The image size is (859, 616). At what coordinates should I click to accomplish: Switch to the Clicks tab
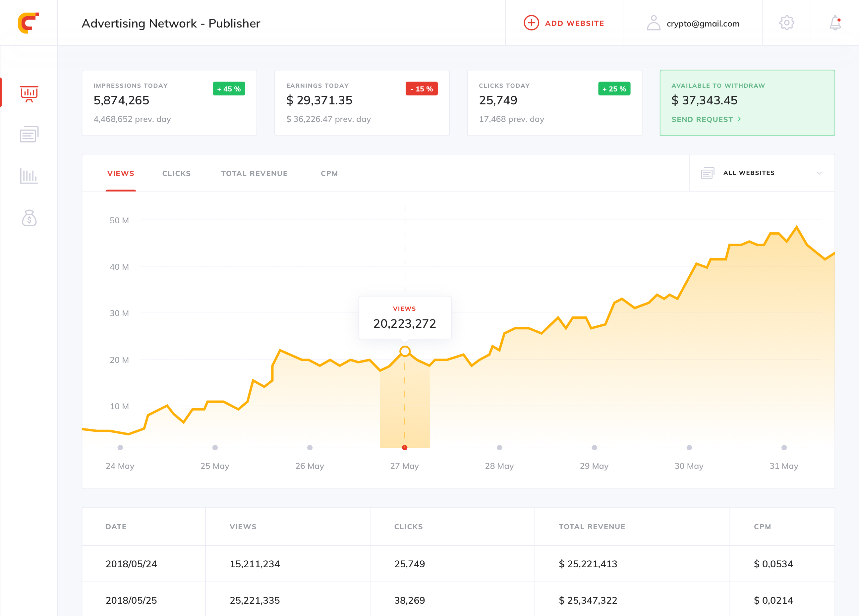coord(177,173)
